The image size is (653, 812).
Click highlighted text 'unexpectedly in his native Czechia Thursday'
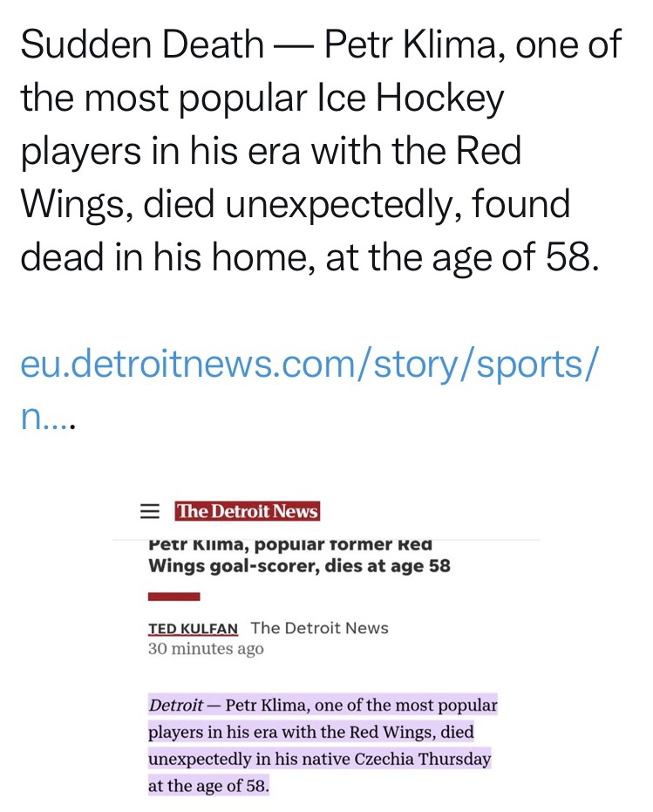319,760
